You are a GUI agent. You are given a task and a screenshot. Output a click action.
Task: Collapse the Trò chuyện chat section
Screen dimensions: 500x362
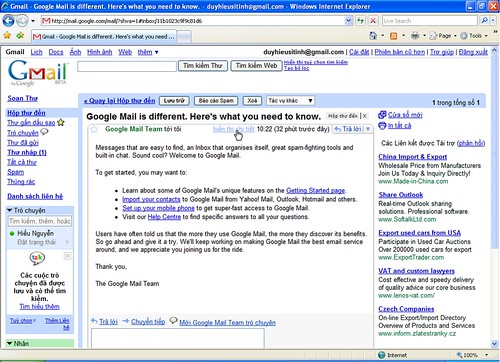coord(10,210)
